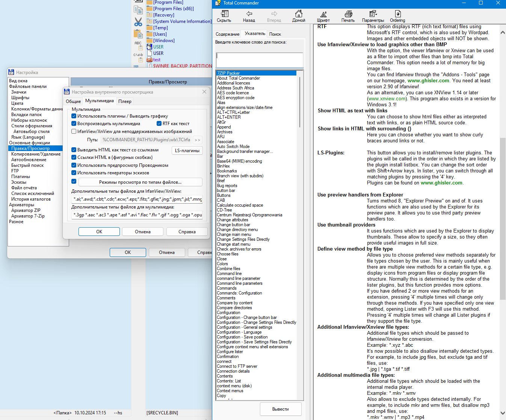Click the Вперед forward arrow icon

pyautogui.click(x=274, y=14)
